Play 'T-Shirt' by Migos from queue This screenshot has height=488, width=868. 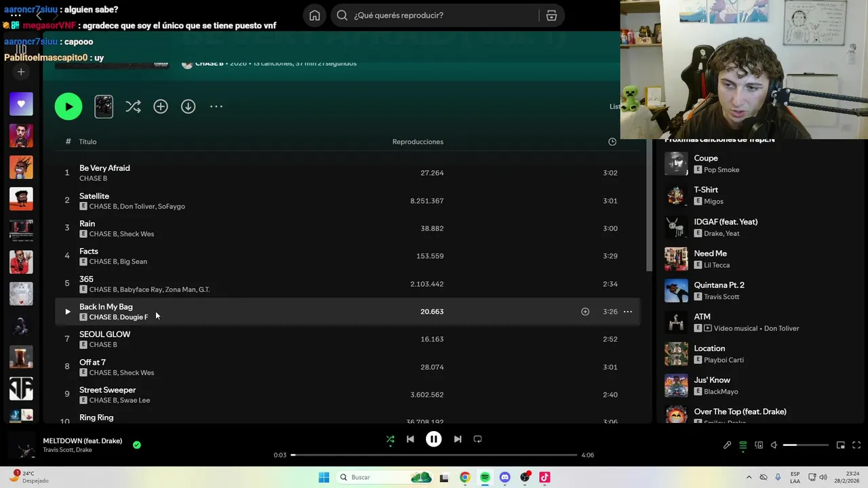(x=676, y=195)
